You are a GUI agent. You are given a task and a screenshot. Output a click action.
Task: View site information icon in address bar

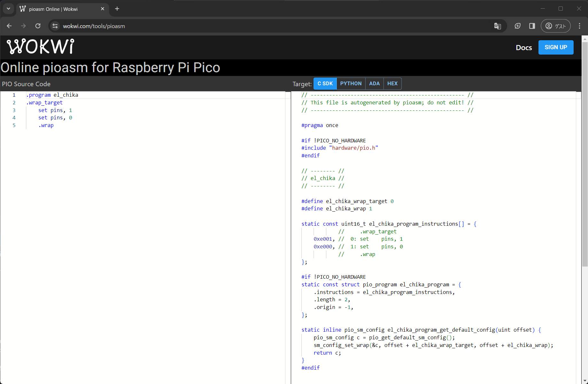click(55, 26)
